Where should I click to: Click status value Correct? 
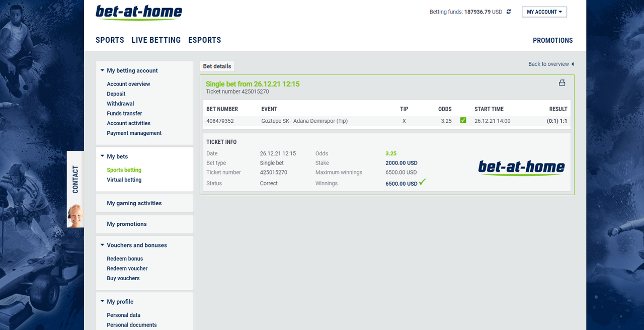[269, 184]
